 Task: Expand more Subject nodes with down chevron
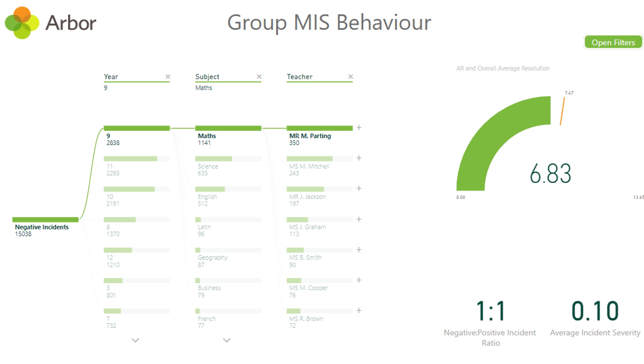(x=227, y=340)
